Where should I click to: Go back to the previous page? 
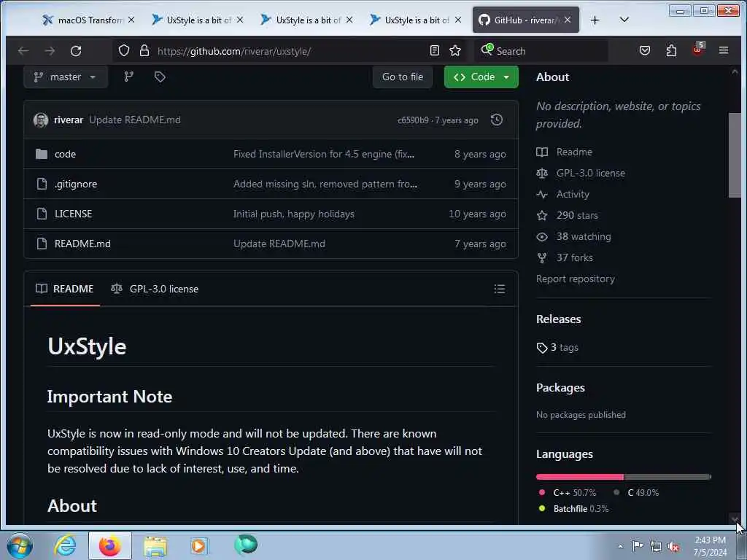click(x=23, y=51)
